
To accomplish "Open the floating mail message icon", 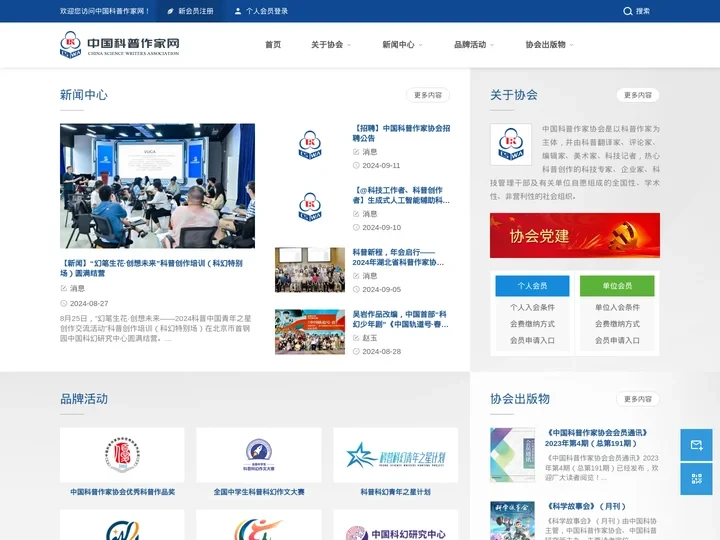I will pyautogui.click(x=696, y=444).
